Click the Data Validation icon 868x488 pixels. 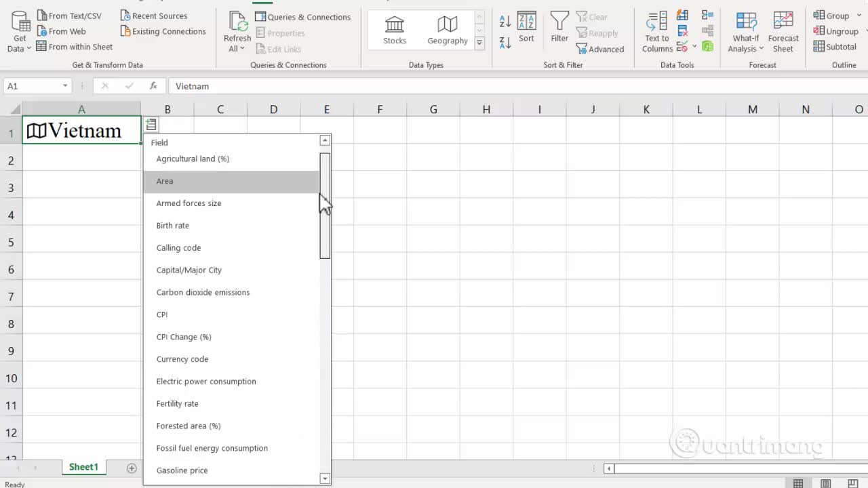coord(682,47)
